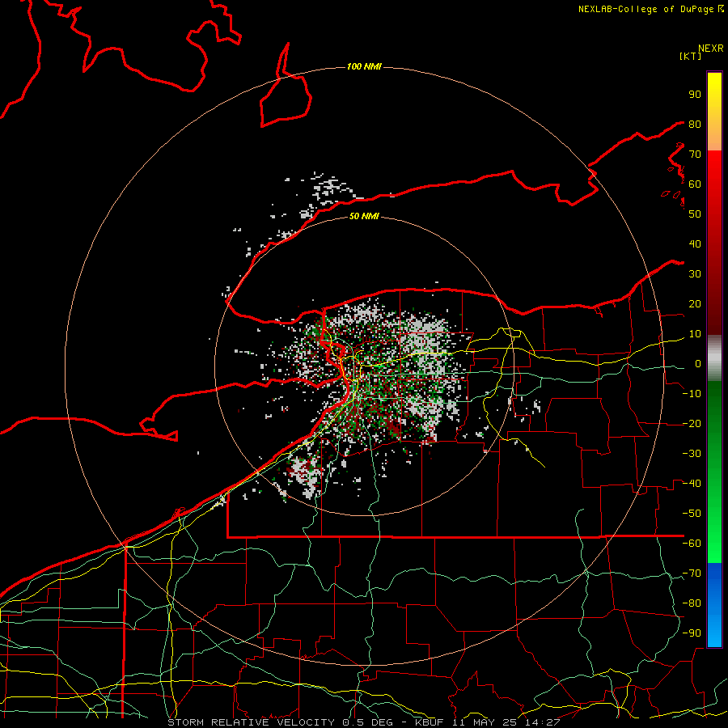Click the -60 knots scale label
Viewport: 728px width, 728px height.
point(692,544)
